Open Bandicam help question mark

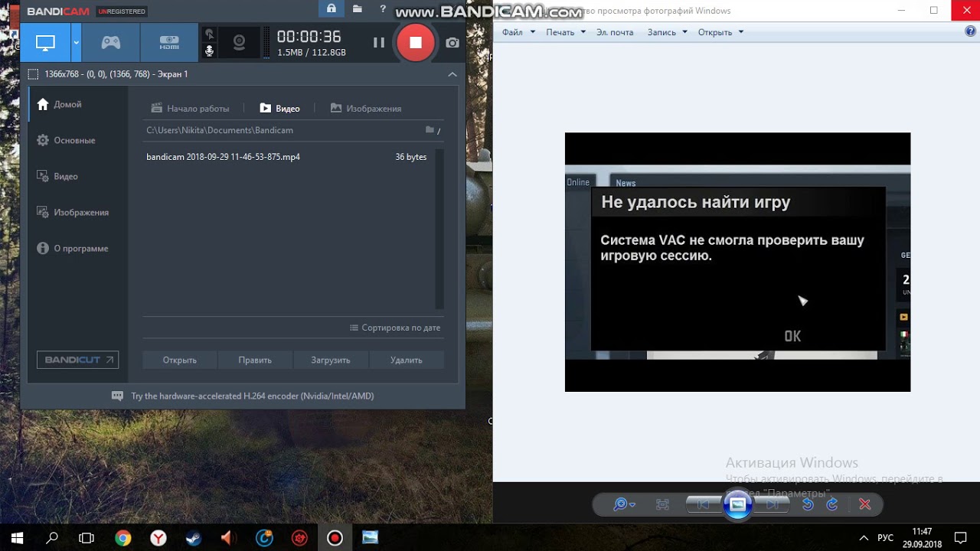tap(383, 9)
